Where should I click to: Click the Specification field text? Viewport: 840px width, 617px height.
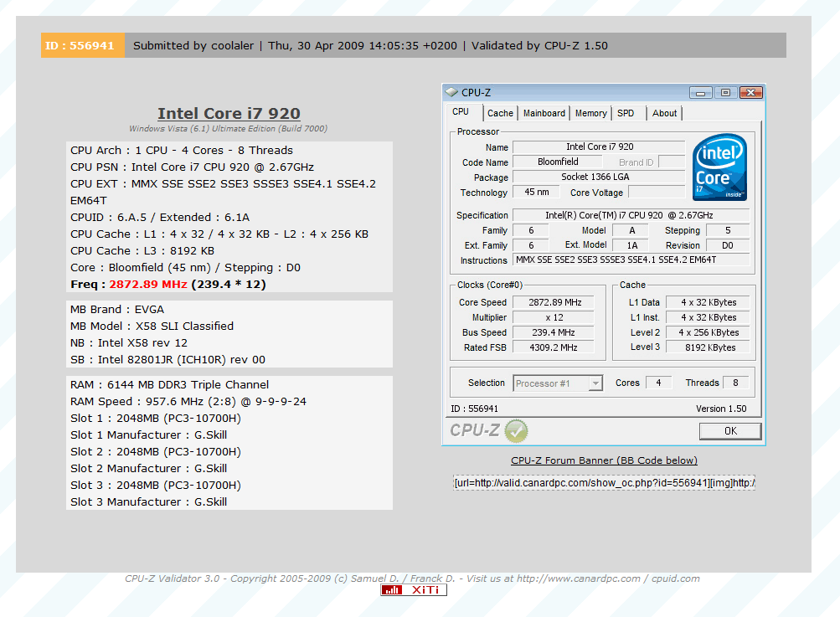(x=631, y=215)
